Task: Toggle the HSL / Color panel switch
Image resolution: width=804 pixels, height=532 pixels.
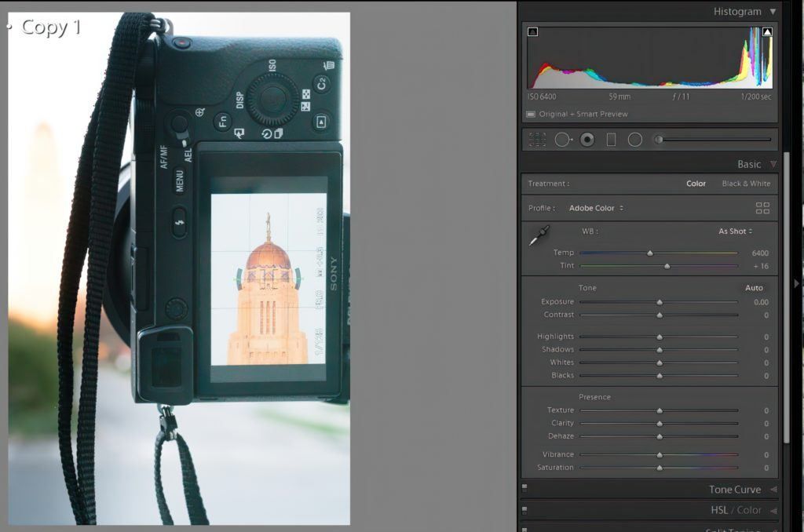Action: [524, 509]
